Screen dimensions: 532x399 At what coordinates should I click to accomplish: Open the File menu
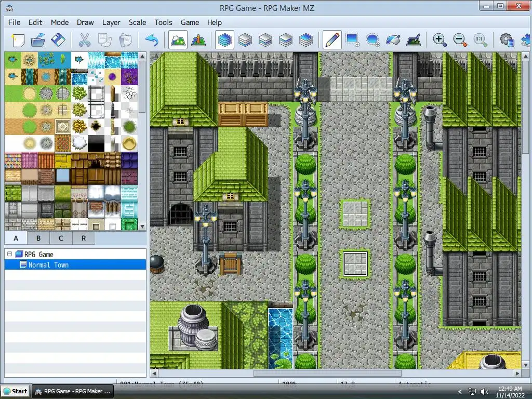(x=14, y=22)
